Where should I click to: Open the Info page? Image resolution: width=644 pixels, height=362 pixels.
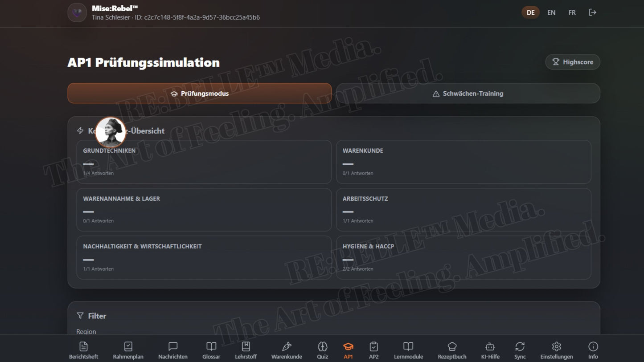pyautogui.click(x=593, y=350)
